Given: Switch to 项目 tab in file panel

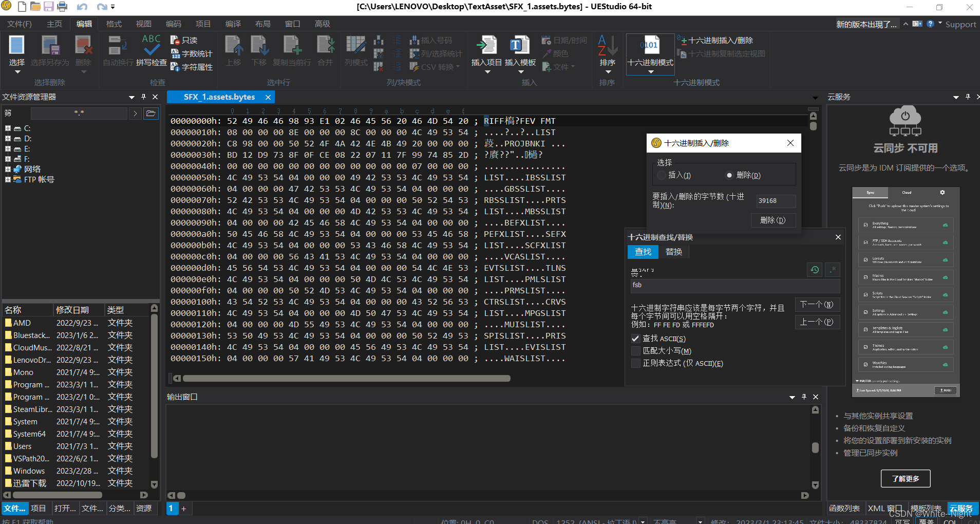Looking at the screenshot, I should [x=39, y=508].
